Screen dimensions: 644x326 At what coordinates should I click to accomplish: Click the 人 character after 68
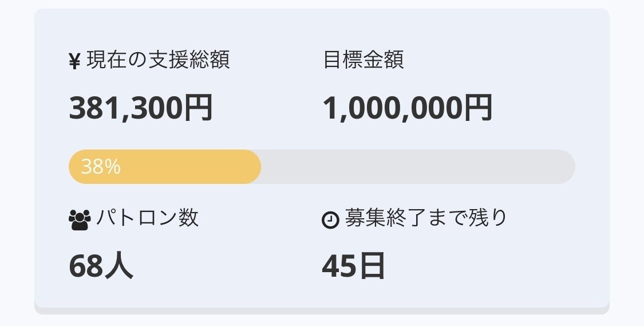point(118,266)
